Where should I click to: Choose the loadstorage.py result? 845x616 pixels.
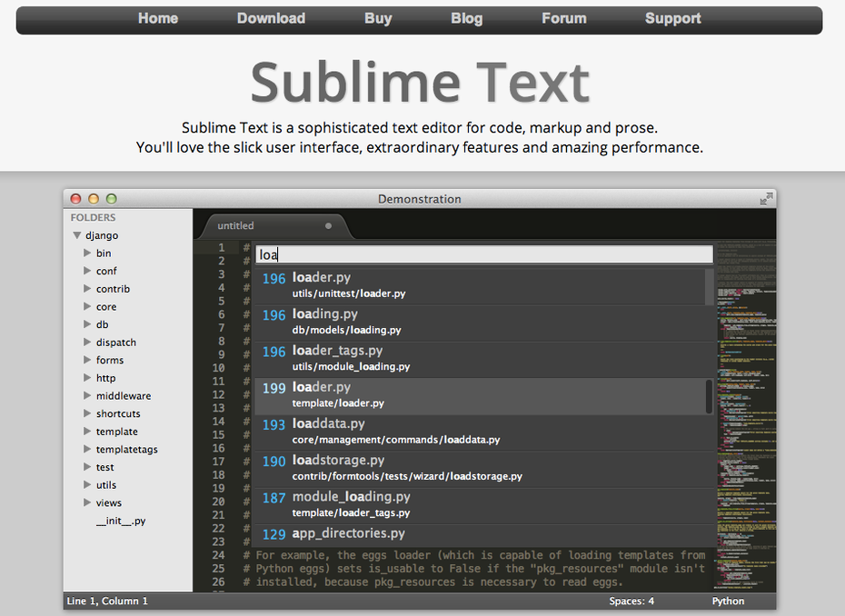483,470
